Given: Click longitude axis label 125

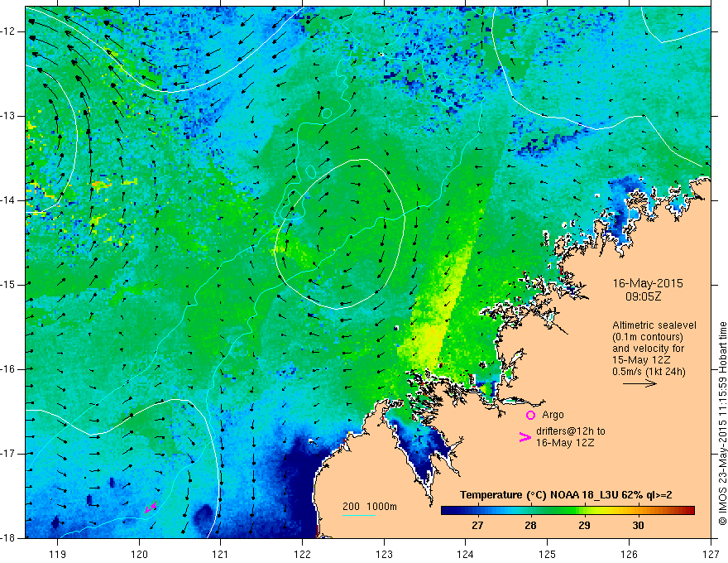Looking at the screenshot, I should pyautogui.click(x=548, y=554).
